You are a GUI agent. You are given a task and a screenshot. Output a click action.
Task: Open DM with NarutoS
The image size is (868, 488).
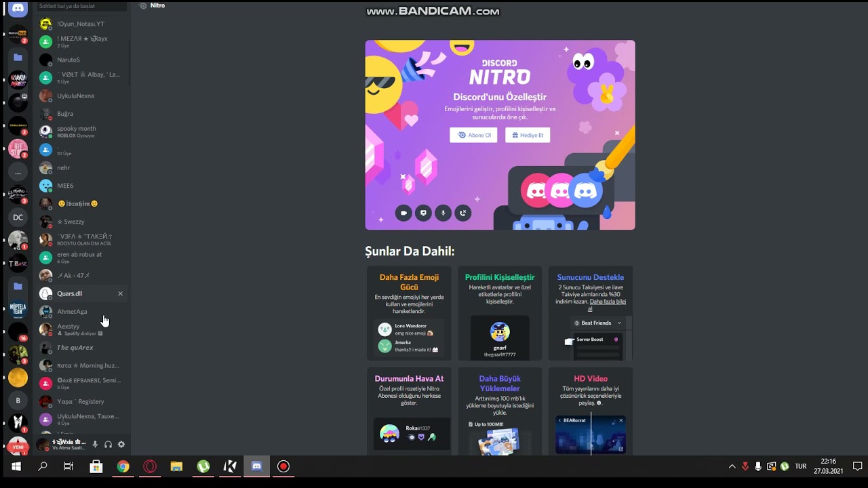click(x=81, y=60)
